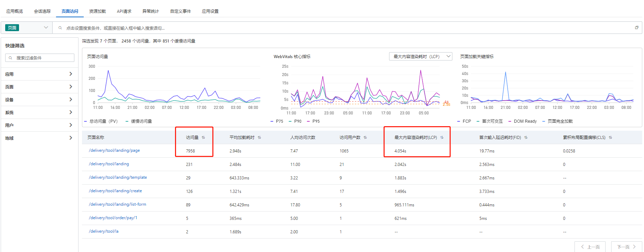Switch to the 自定义事件 tab
Screen dimensions: 644x252
(181, 11)
